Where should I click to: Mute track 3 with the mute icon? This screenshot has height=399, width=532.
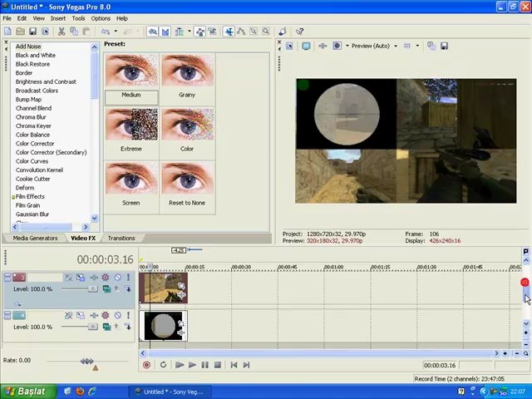tap(118, 278)
